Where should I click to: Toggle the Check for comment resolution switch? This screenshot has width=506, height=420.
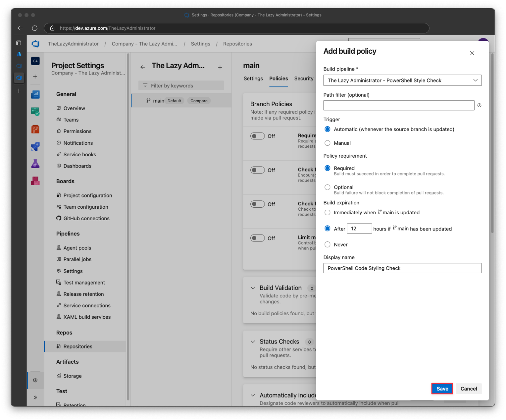click(x=258, y=204)
